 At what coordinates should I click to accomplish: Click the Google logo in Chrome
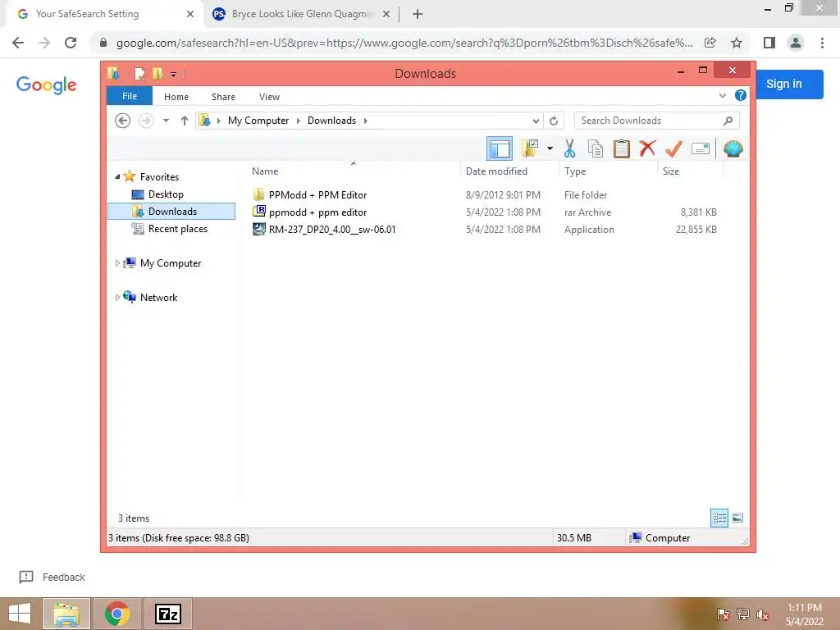tap(46, 84)
